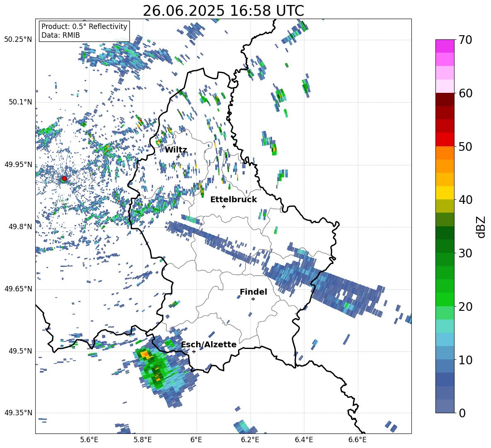Click the orange storm core southwest of Esch/Alzette
Image resolution: width=491 pixels, height=448 pixels.
145,354
